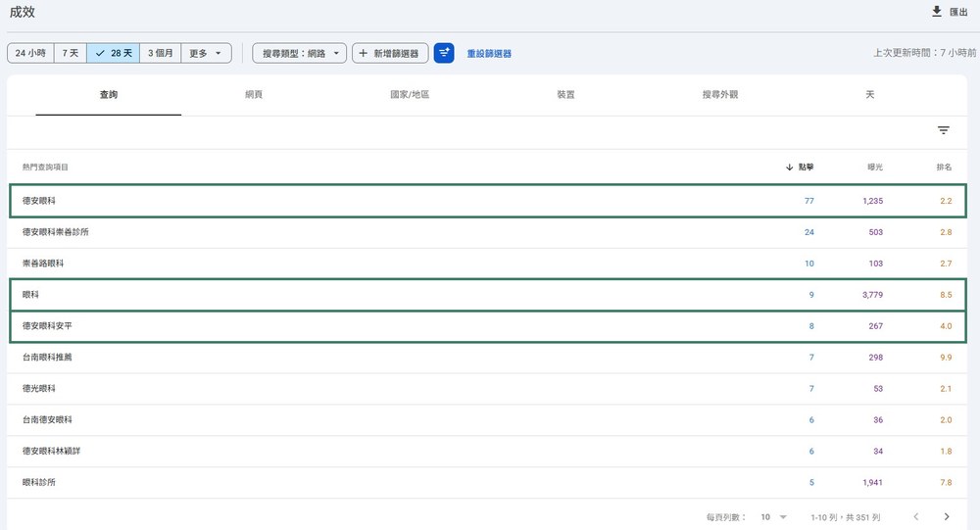
Task: Click the 德安眼科 query row
Action: (487, 201)
